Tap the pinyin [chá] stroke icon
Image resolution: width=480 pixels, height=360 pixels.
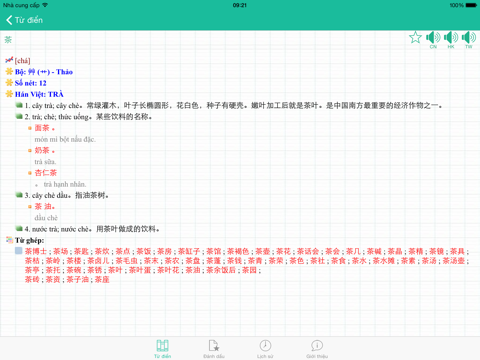[x=9, y=60]
